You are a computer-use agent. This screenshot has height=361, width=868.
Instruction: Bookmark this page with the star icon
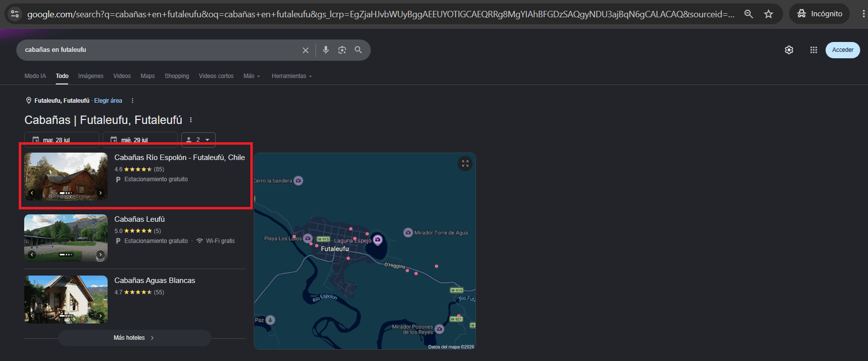[x=768, y=14]
